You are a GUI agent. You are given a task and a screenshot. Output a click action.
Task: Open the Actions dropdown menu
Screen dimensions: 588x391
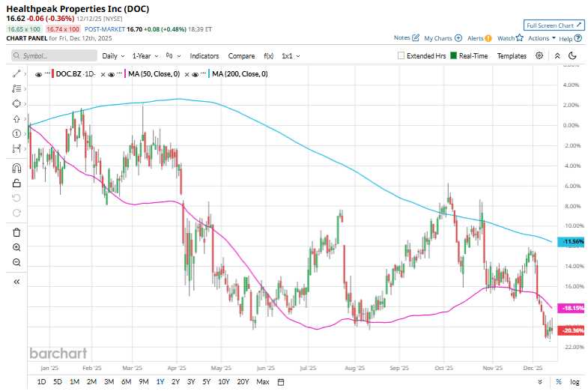[x=541, y=37]
